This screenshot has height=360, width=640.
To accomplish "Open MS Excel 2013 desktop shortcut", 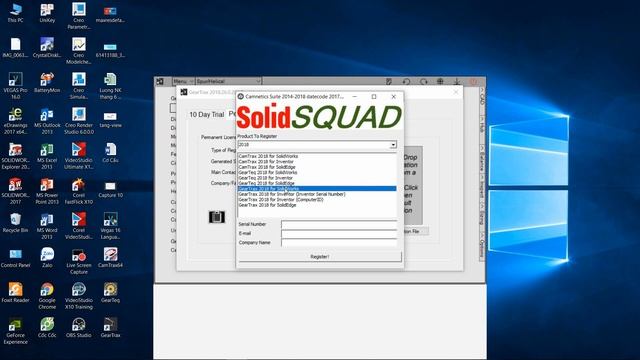I will (x=47, y=156).
